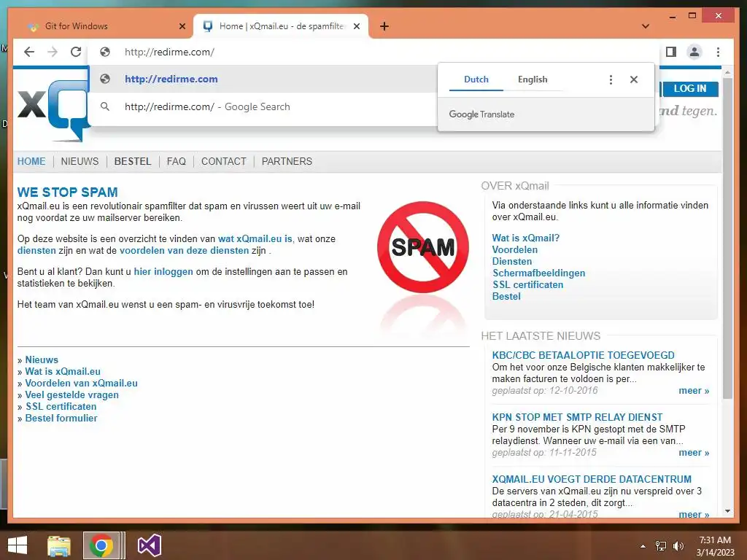This screenshot has height=560, width=747.
Task: Close the Google Translate popup
Action: coord(634,79)
